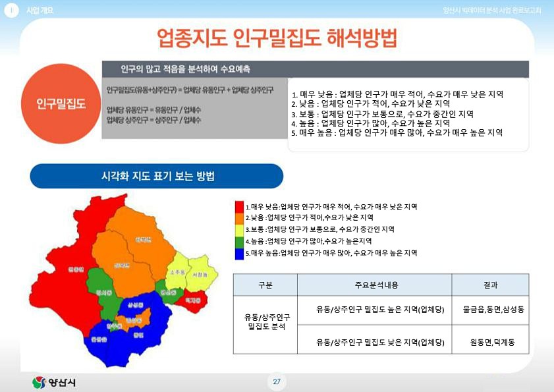
Task: Click list item 5. 매우 높음 in the white box
Action: click(x=397, y=132)
